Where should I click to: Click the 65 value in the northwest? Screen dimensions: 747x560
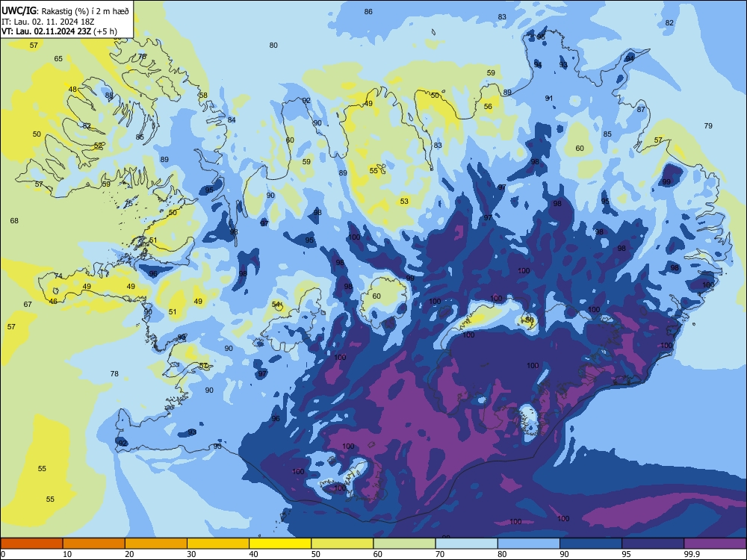pos(58,58)
